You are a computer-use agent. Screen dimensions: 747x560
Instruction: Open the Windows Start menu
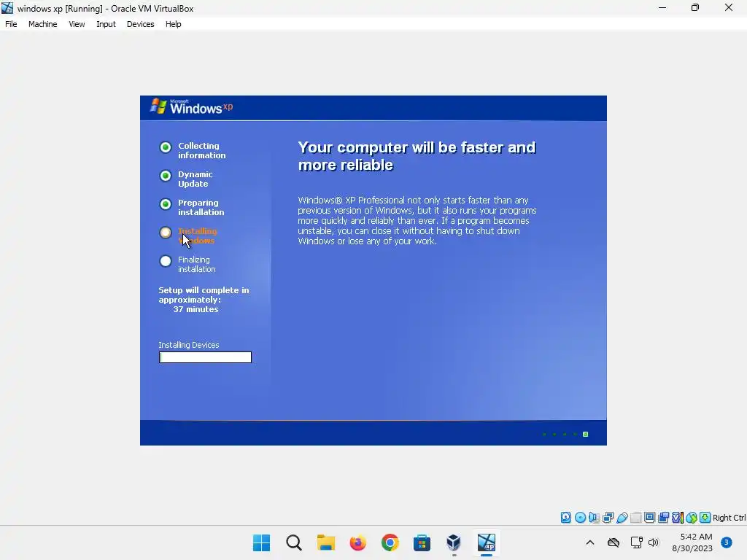(261, 542)
